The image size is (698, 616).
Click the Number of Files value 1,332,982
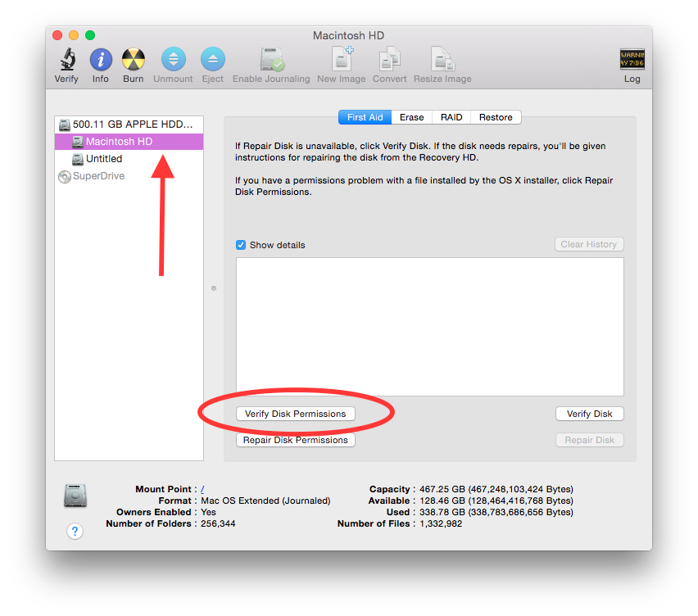pyautogui.click(x=441, y=524)
